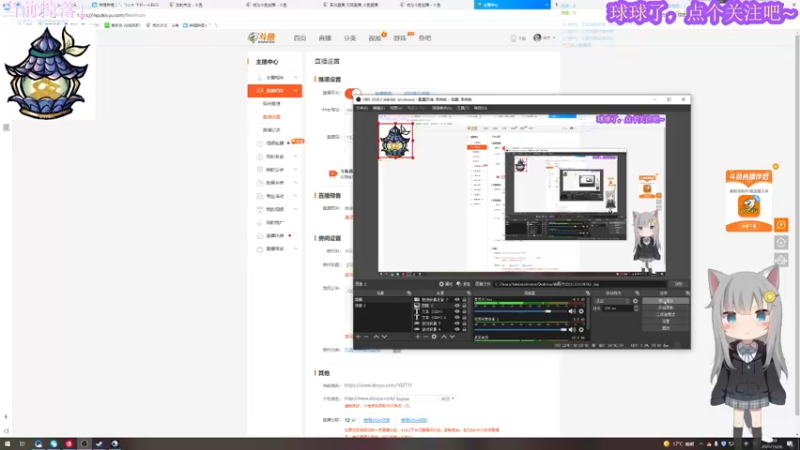
Task: Toggle the 直播开关 live switch
Action: (353, 93)
